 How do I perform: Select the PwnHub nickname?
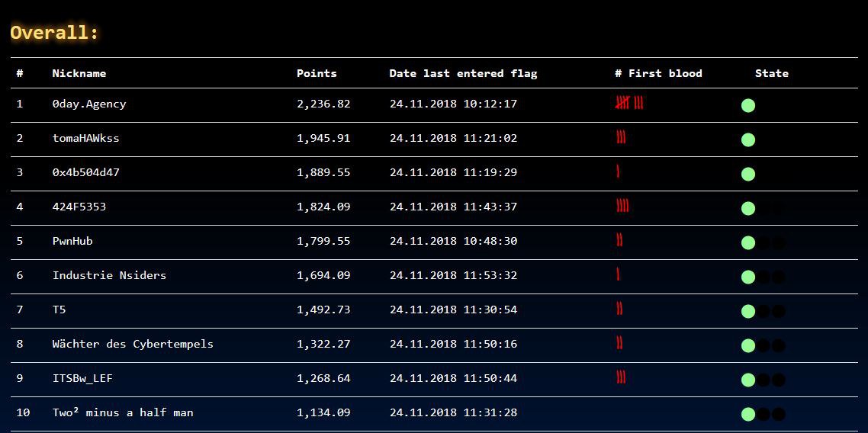pos(72,241)
